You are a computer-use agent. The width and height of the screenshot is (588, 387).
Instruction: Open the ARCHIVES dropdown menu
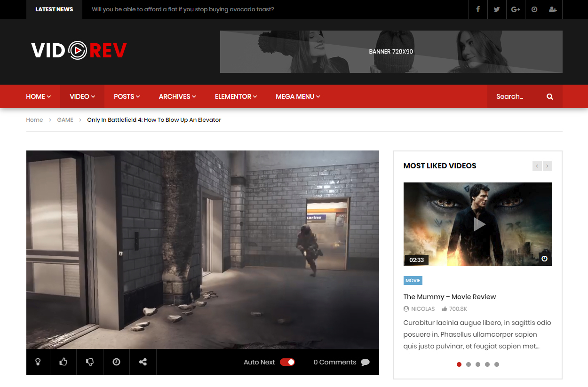click(x=177, y=96)
